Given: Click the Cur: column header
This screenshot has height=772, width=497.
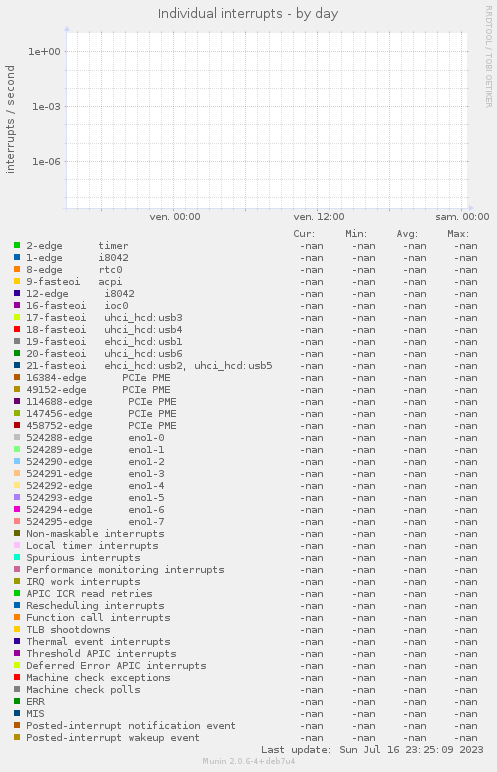Looking at the screenshot, I should 304,234.
